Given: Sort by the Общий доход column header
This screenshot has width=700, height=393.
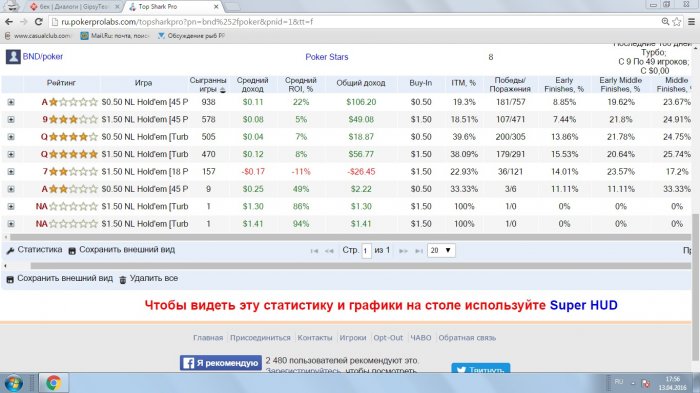Looking at the screenshot, I should tap(361, 83).
